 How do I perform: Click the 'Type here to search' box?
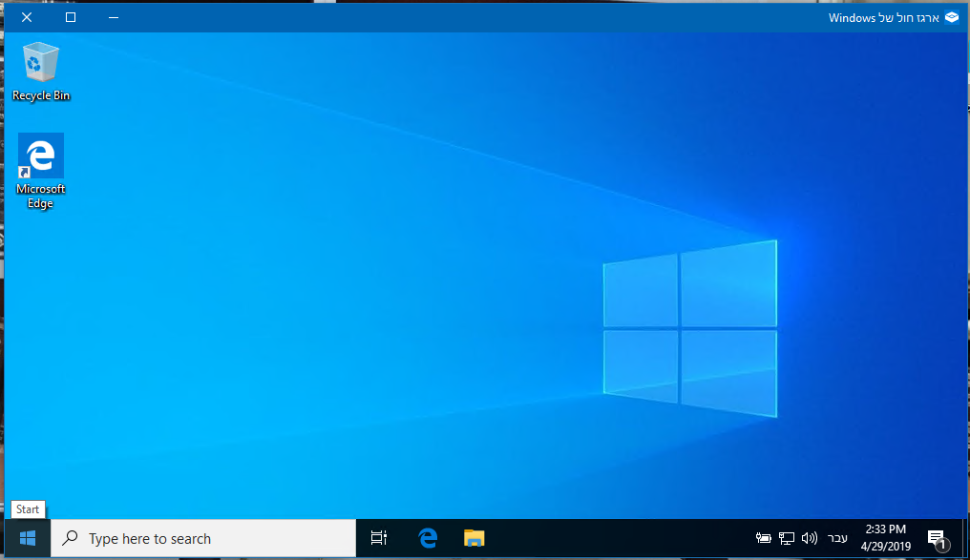203,538
